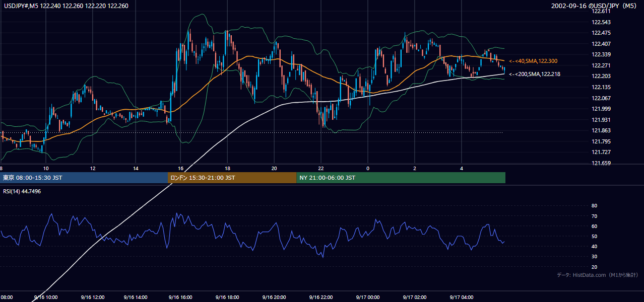Click the RSI axis level 40
The image size is (644, 302).
point(594,246)
